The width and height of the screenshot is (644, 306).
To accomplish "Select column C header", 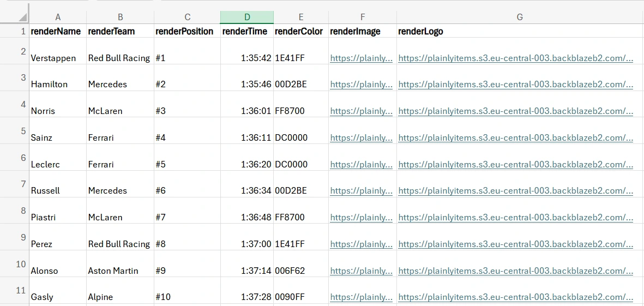I will coord(187,17).
